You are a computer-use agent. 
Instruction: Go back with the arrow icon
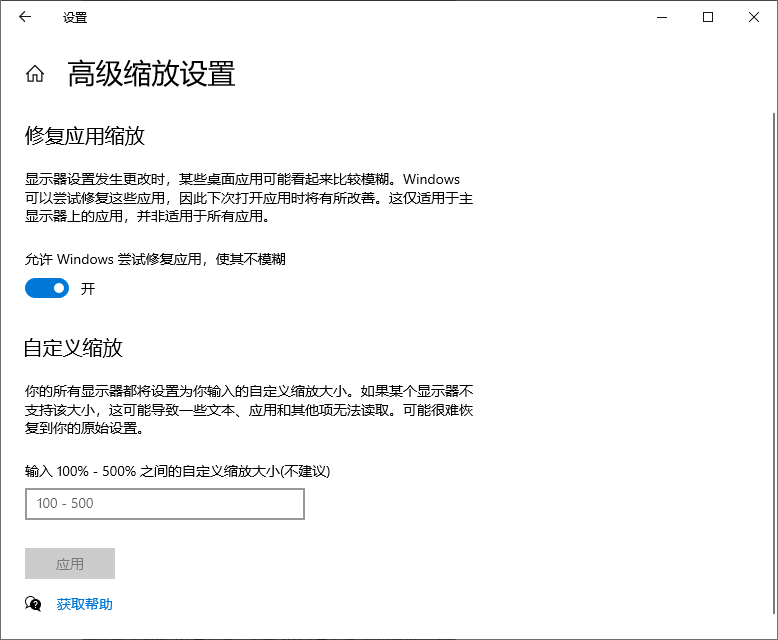click(25, 17)
